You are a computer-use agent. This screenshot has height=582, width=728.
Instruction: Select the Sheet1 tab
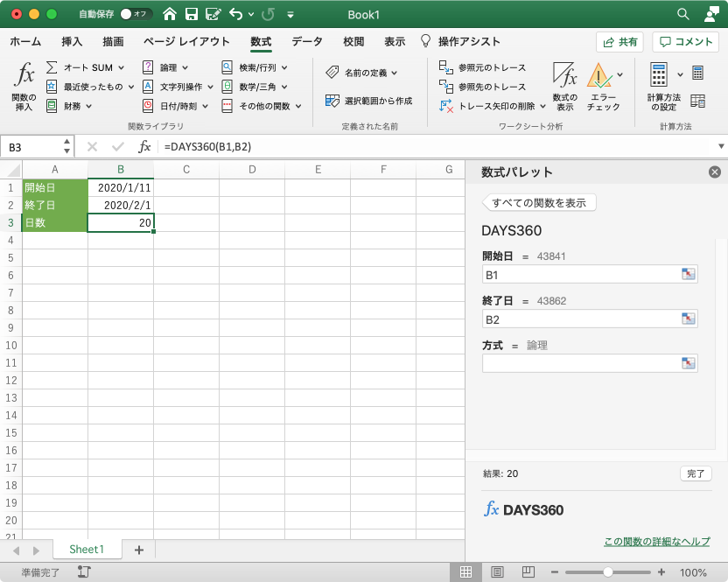(87, 550)
